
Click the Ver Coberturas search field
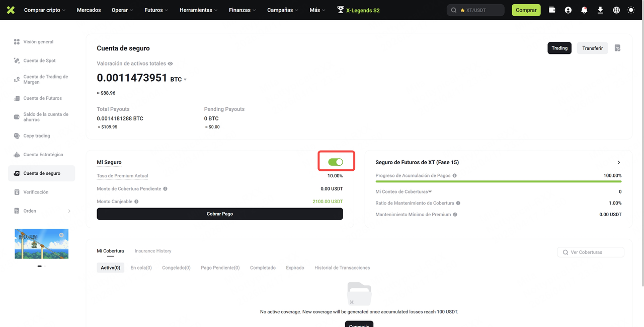tap(591, 252)
